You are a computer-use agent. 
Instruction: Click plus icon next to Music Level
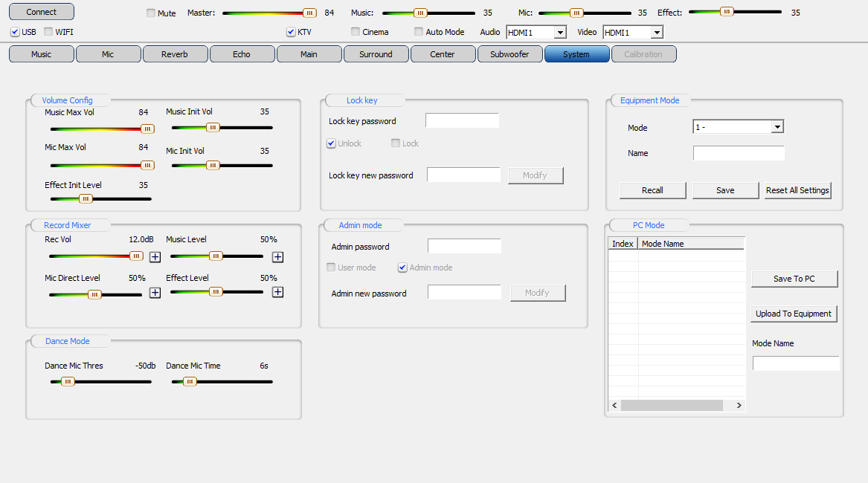(x=277, y=257)
